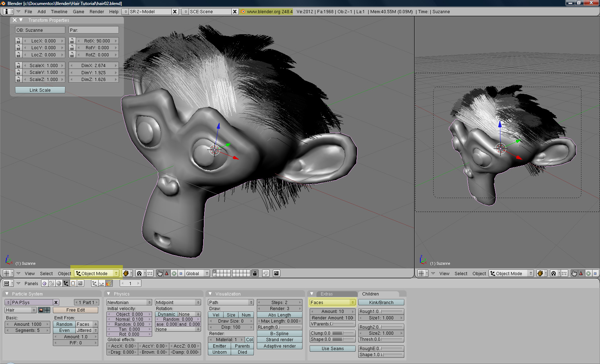Toggle Use Seams in Children panel
The width and height of the screenshot is (600, 364).
(x=332, y=348)
